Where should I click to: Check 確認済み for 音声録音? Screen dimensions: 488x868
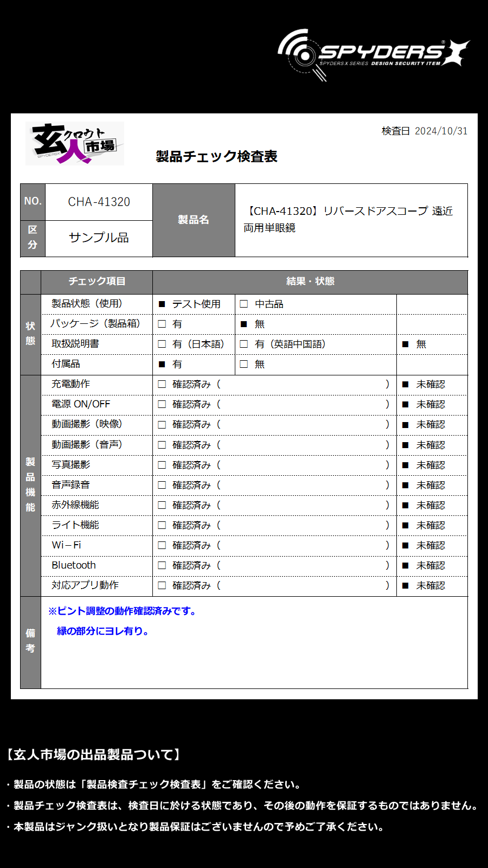pyautogui.click(x=162, y=485)
